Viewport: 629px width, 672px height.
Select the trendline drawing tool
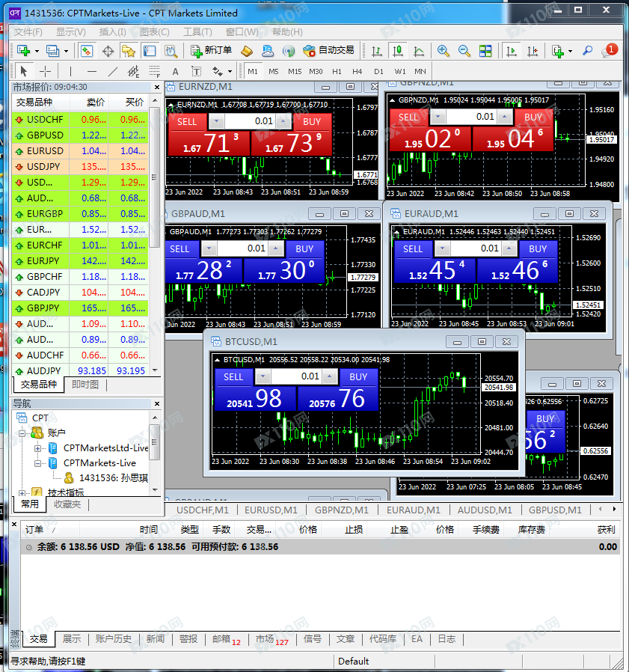click(113, 71)
